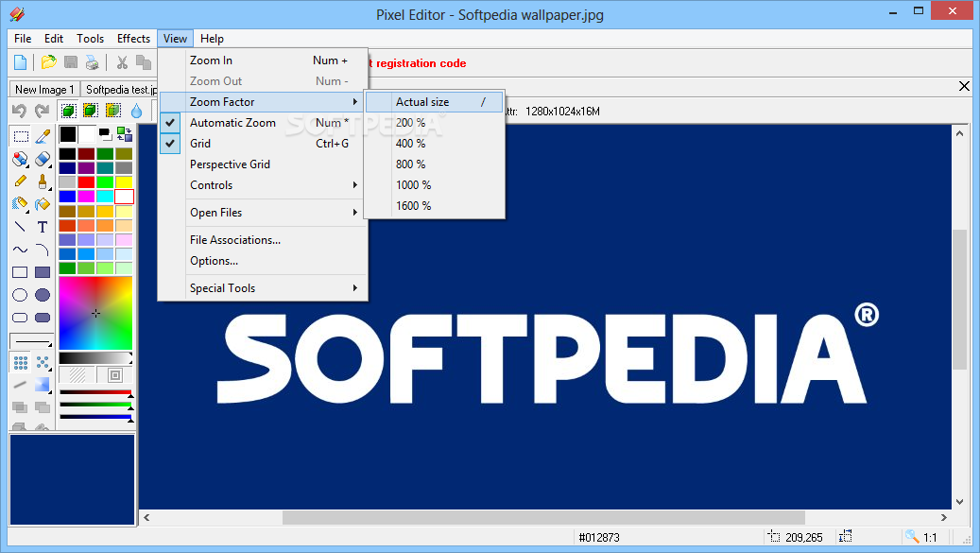Choose 200 % zoom factor
Image resolution: width=980 pixels, height=553 pixels.
[x=435, y=123]
